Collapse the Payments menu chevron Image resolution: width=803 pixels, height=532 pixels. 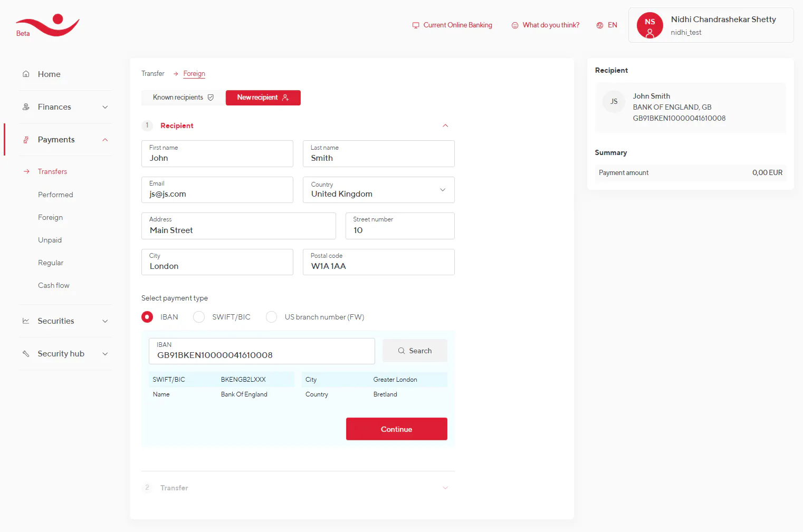[x=105, y=140]
